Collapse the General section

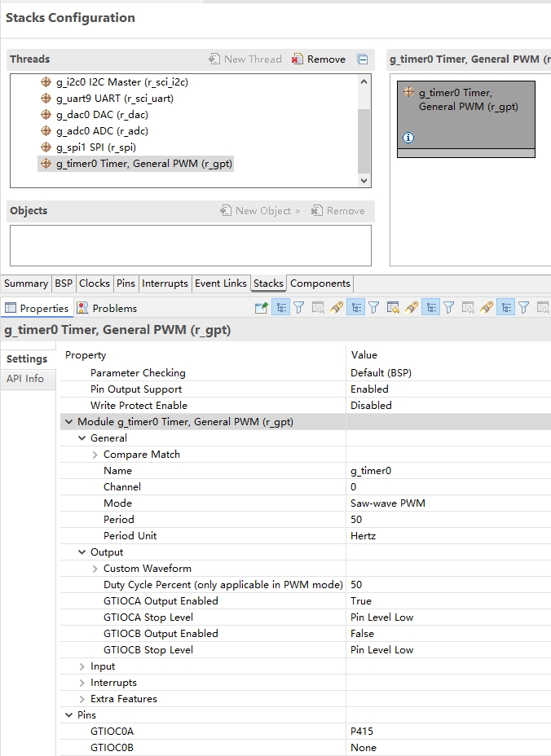pos(82,438)
